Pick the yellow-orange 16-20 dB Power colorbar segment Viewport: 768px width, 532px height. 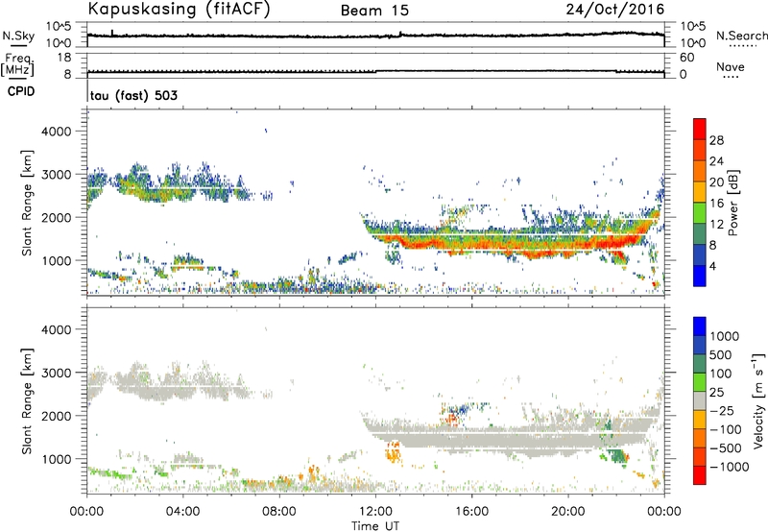pos(700,192)
